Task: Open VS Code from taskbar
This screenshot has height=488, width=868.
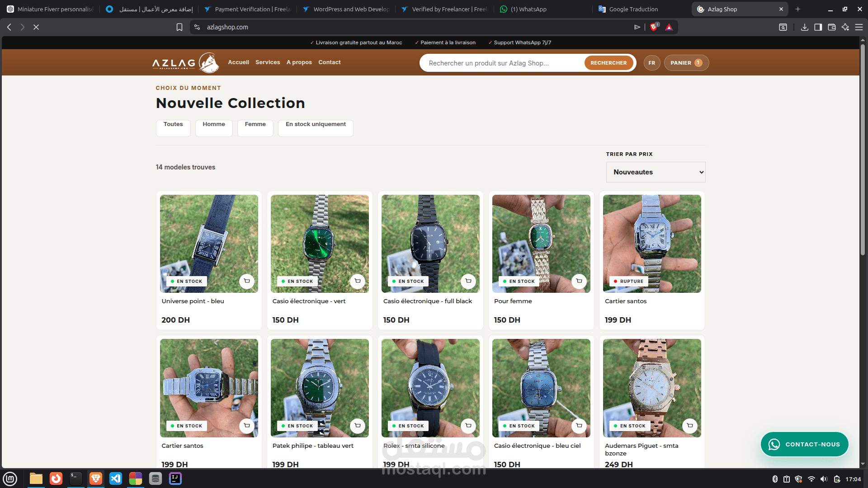Action: click(x=116, y=479)
